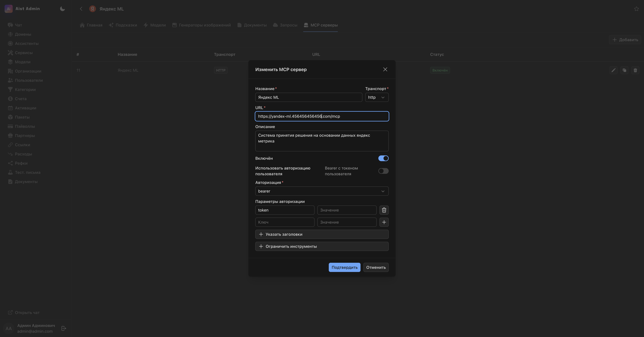The height and width of the screenshot is (337, 644).
Task: Open Расходы in the sidebar
Action: [x=20, y=154]
